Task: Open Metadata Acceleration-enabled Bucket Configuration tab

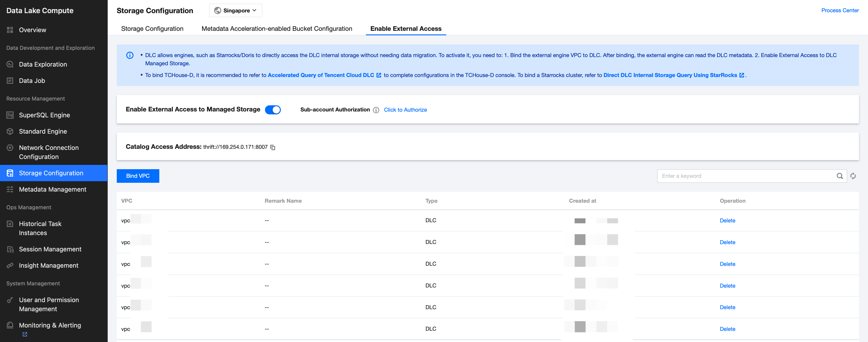Action: pos(277,29)
